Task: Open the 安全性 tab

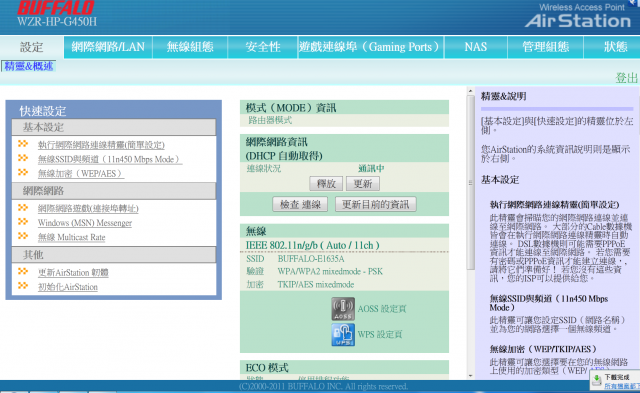Action: [263, 47]
